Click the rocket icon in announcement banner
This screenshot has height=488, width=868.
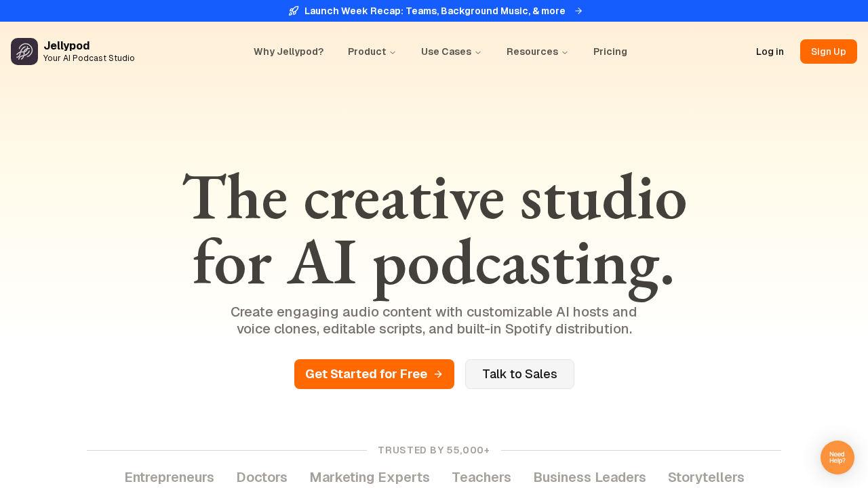(x=294, y=11)
